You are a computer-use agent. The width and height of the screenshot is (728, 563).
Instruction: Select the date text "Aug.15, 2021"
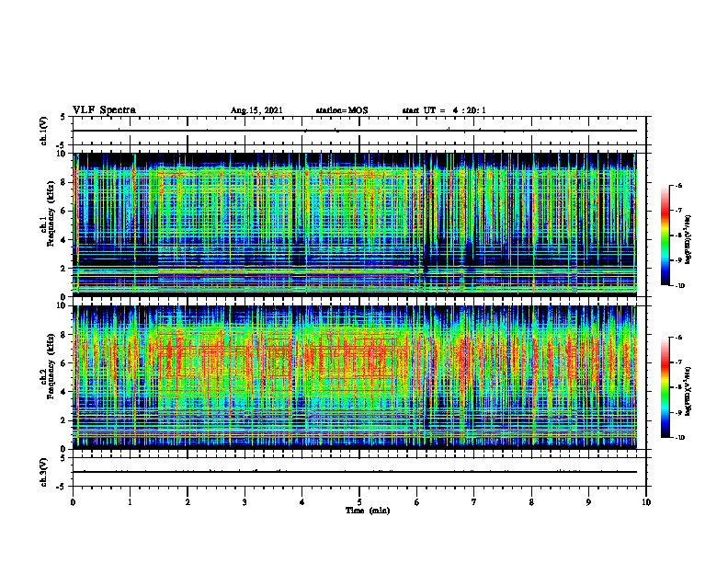coord(256,110)
